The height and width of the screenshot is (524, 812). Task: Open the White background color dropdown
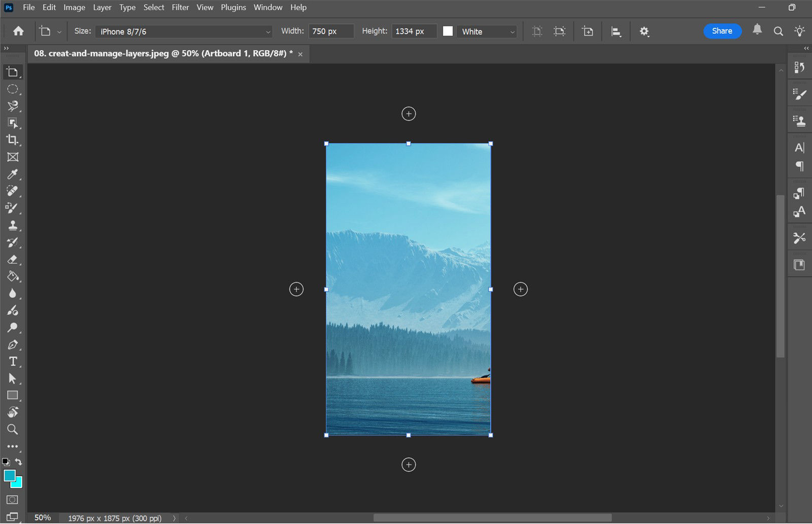click(x=486, y=31)
